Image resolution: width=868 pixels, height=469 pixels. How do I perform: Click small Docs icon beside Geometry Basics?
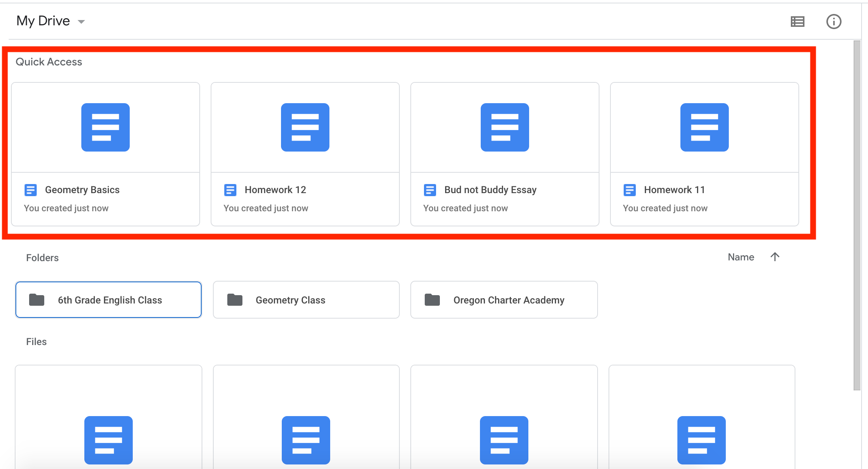click(x=31, y=190)
